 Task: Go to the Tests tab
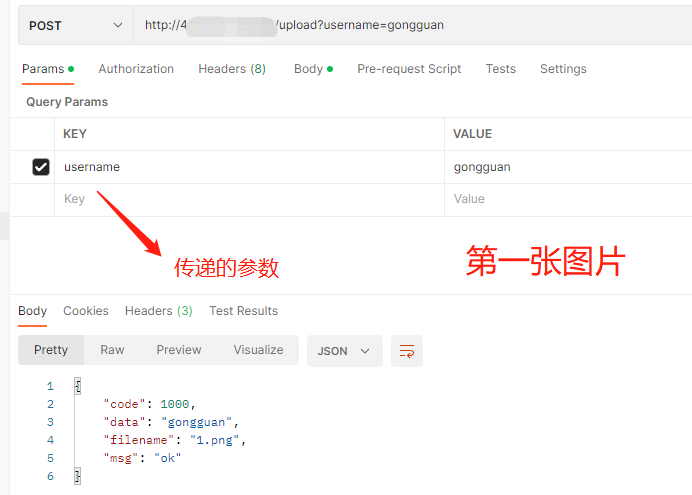click(x=501, y=69)
